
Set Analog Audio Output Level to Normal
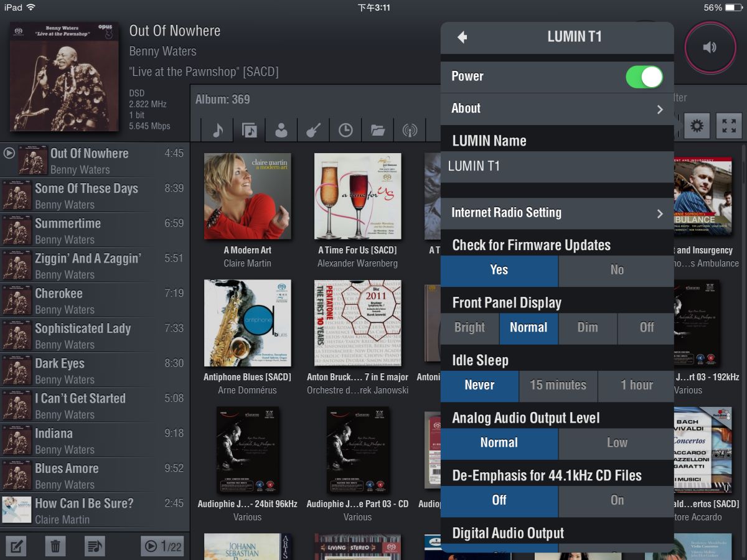499,443
